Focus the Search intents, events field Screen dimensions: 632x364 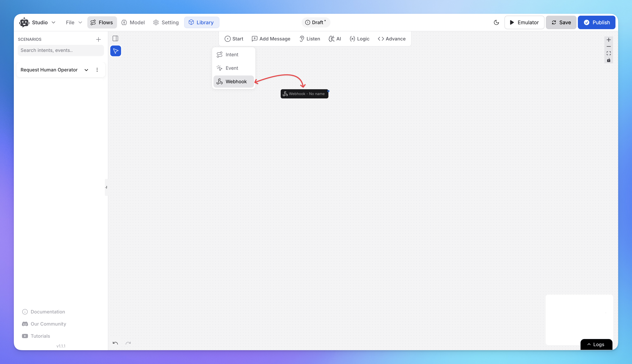click(61, 50)
